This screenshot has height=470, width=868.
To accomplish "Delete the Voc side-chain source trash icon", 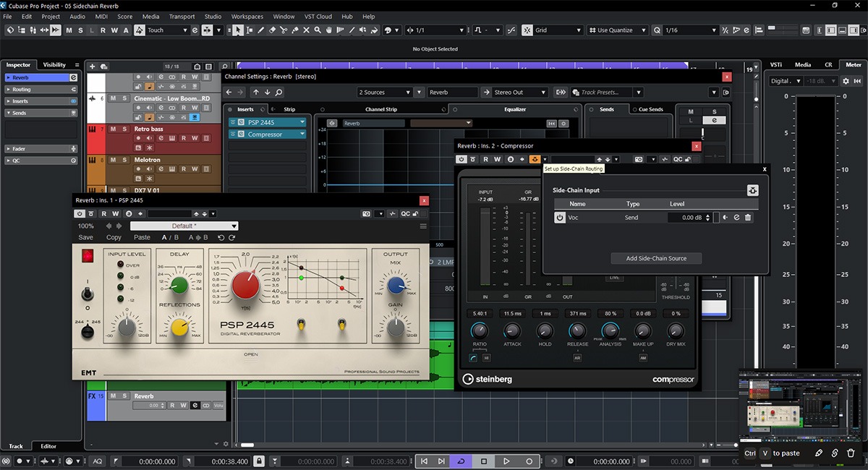I will [748, 218].
